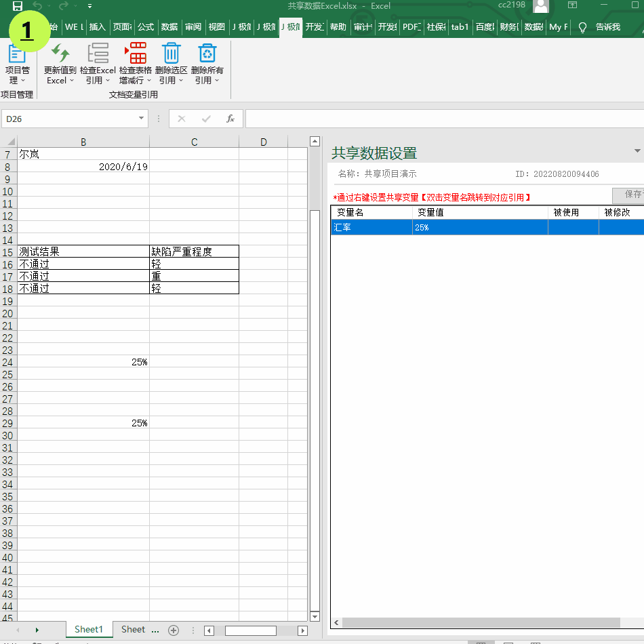The image size is (644, 644).
Task: Switch to the 数据 ribbon tab
Action: (169, 27)
